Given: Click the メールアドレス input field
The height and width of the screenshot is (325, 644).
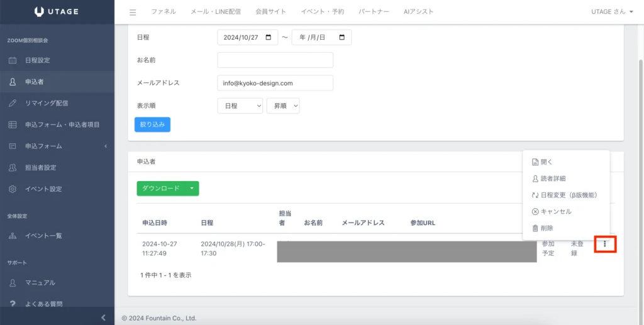Looking at the screenshot, I should pos(275,83).
